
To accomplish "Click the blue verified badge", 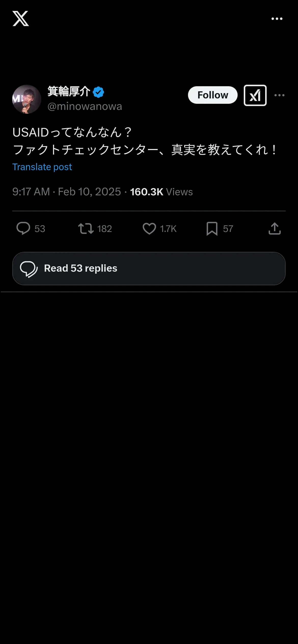I will pos(99,92).
